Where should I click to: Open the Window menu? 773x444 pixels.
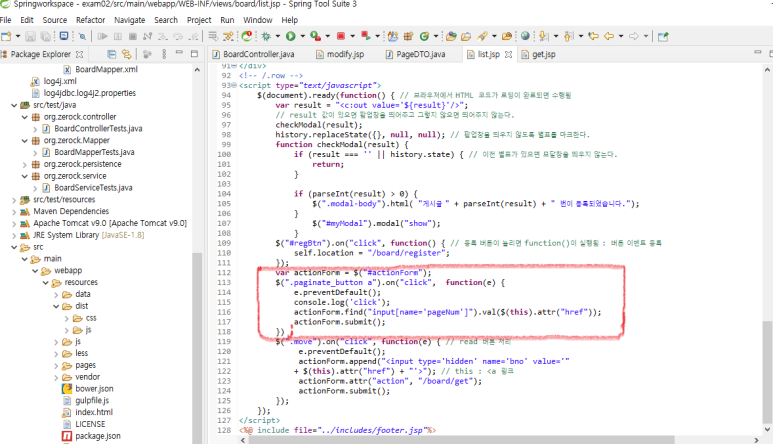pyautogui.click(x=257, y=20)
